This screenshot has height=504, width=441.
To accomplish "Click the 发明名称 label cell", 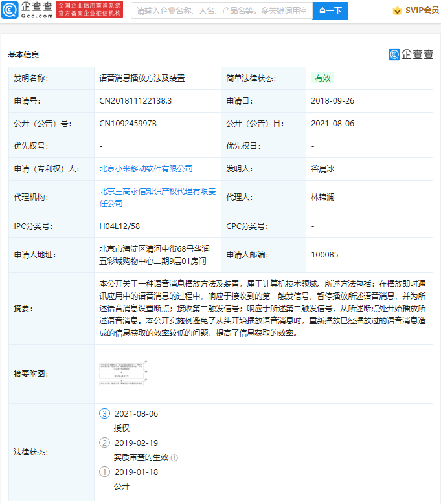I will (x=51, y=78).
